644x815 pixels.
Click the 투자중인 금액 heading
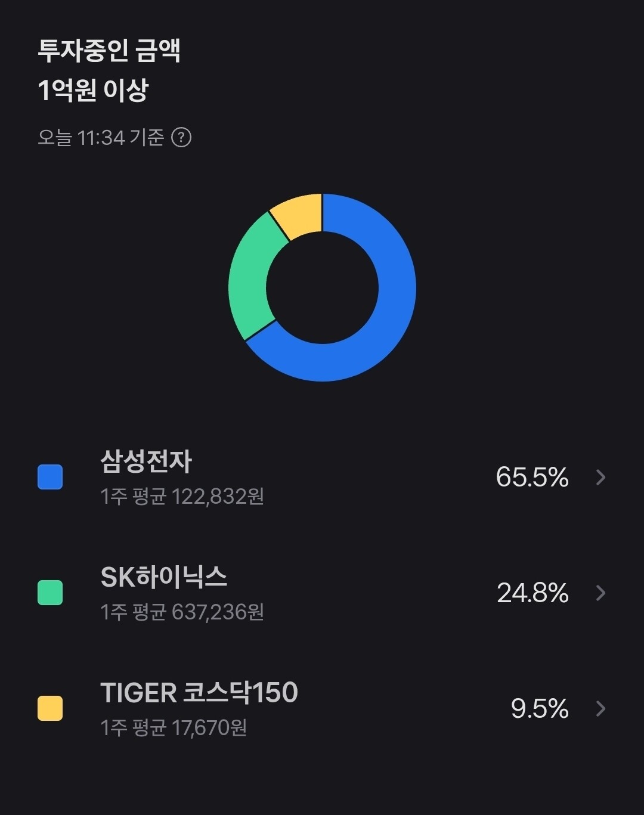click(109, 50)
